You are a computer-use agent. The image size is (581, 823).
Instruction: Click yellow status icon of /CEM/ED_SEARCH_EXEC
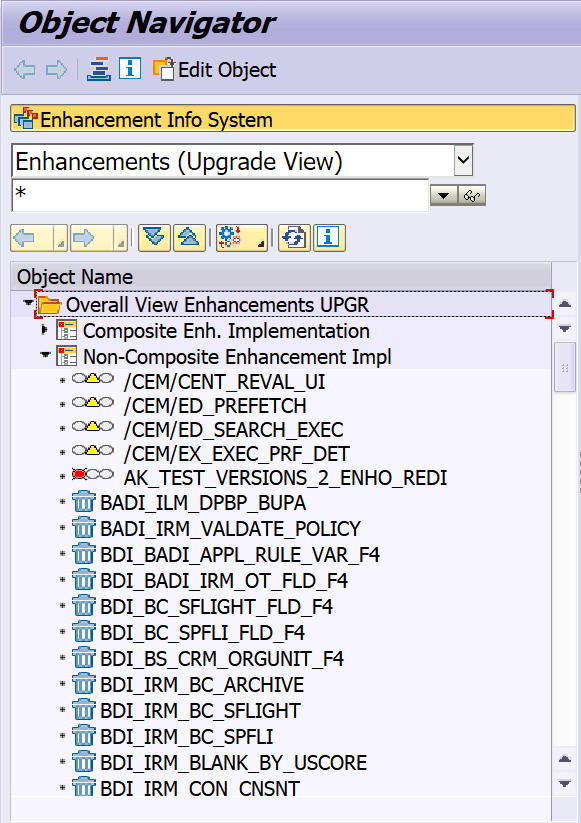pyautogui.click(x=93, y=427)
